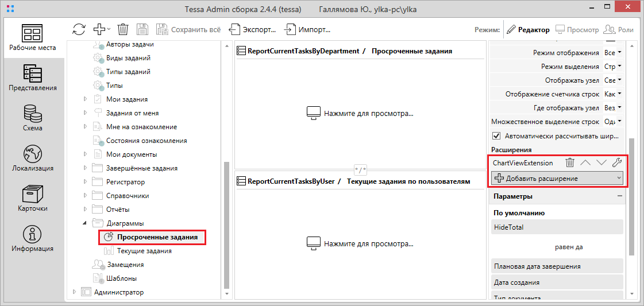Click the trash delete icon in toolbar
This screenshot has height=306, width=644.
point(123,29)
